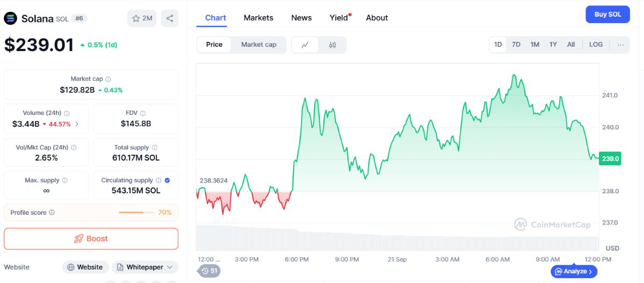The width and height of the screenshot is (644, 283).
Task: Switch to line chart icon
Action: [x=305, y=45]
